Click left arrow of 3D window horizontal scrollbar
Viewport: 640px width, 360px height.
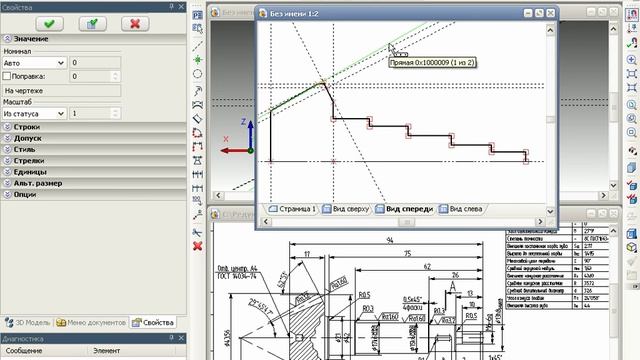[218, 196]
